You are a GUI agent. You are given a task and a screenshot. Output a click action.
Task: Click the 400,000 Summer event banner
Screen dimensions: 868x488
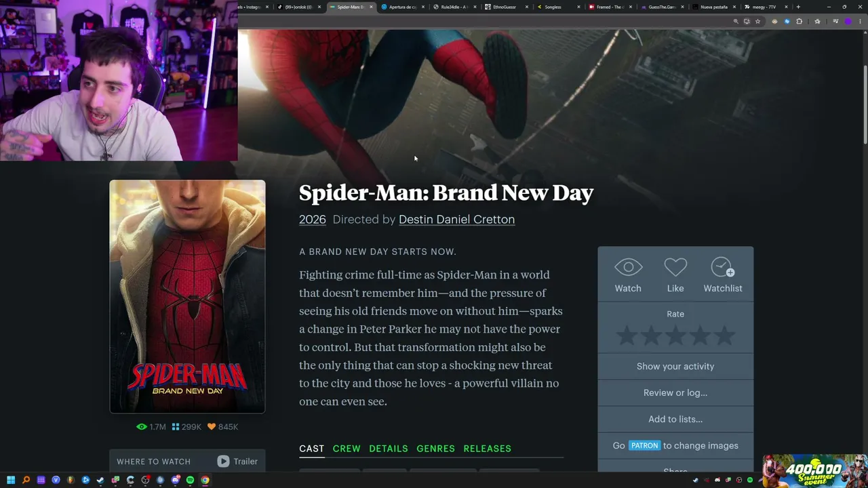pyautogui.click(x=814, y=471)
